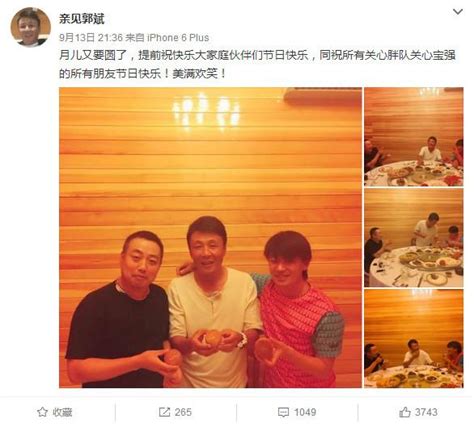Select the 收藏 label
The image size is (474, 427).
coord(62,412)
